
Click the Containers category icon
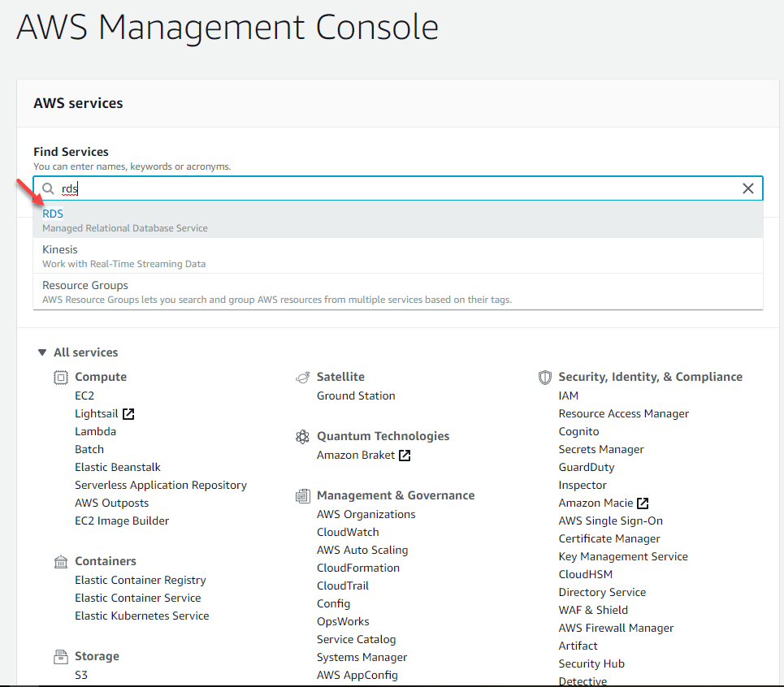coord(60,560)
